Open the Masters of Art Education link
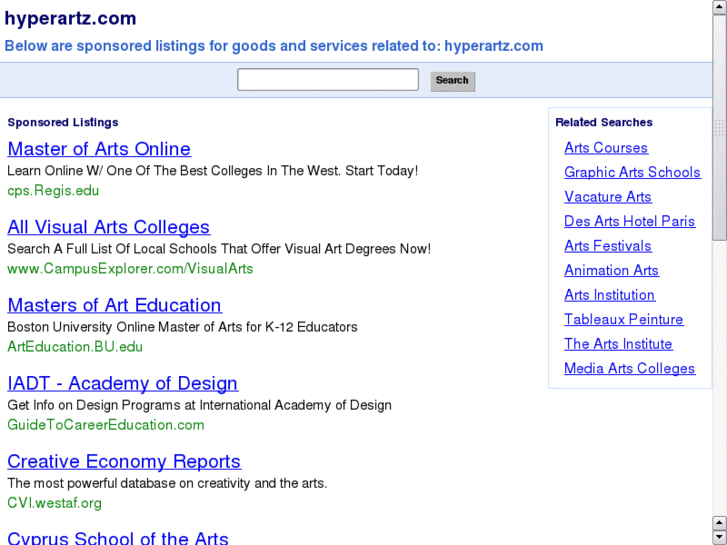The height and width of the screenshot is (545, 727). tap(115, 305)
